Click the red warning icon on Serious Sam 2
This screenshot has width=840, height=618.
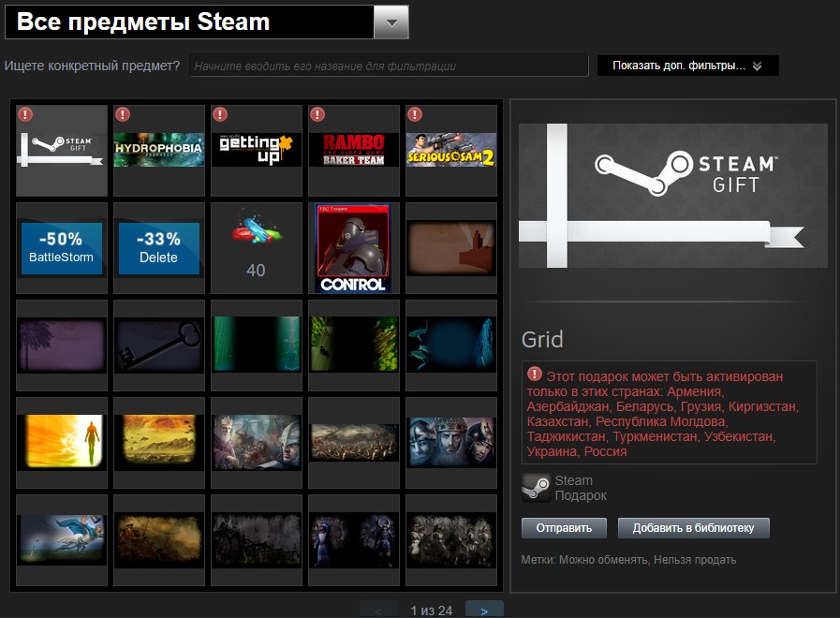415,114
